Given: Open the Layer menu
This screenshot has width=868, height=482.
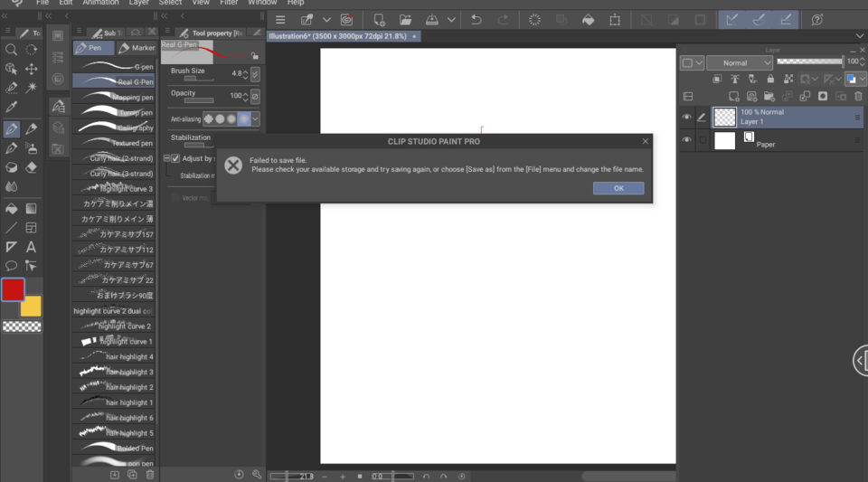Looking at the screenshot, I should pyautogui.click(x=139, y=3).
